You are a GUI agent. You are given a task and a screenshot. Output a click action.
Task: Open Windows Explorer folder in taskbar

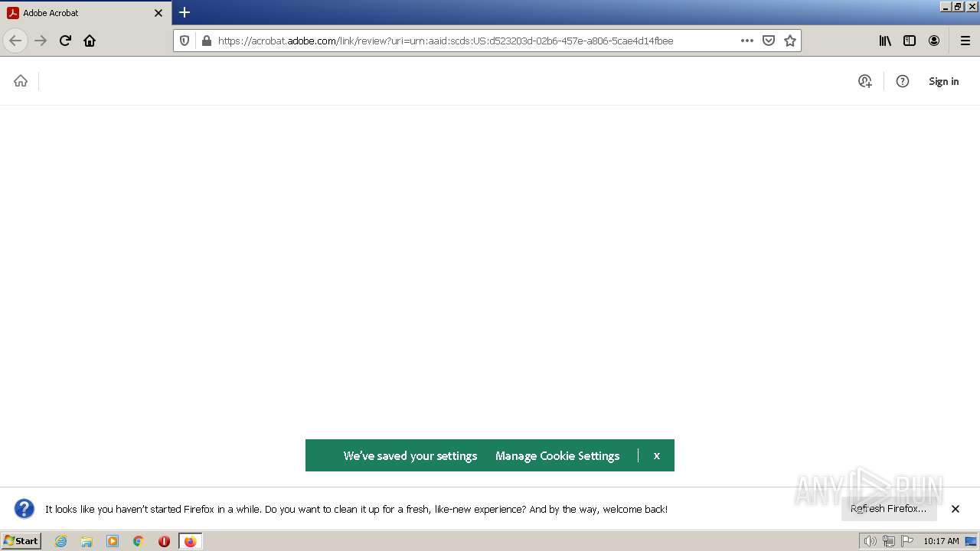[87, 541]
